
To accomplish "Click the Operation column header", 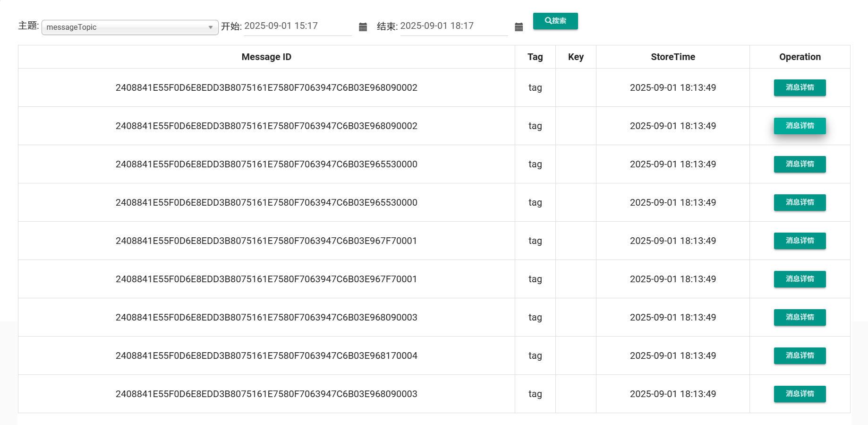I will tap(800, 57).
